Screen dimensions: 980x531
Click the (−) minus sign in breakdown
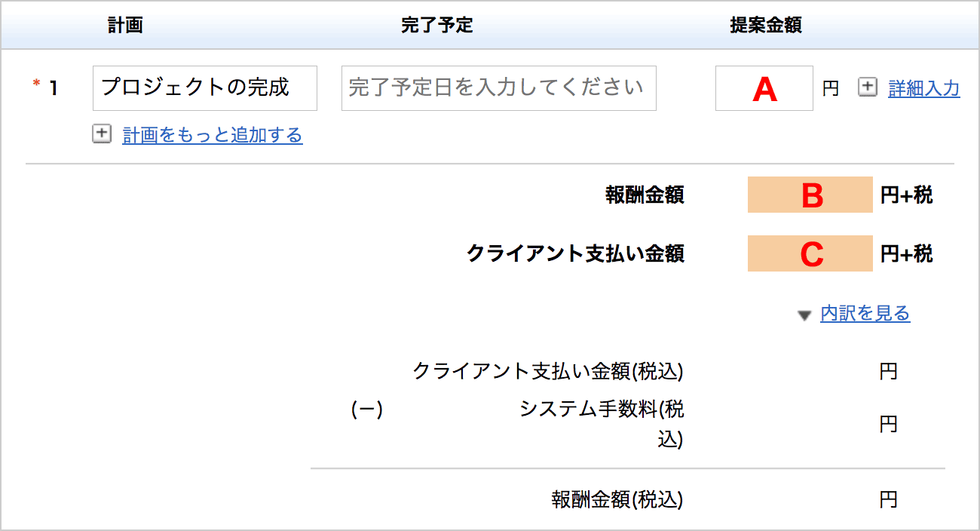click(368, 410)
